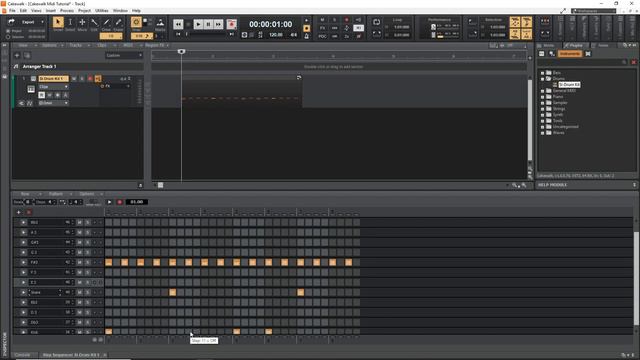
Task: Clear the browser search with the red X
Action: coord(633,62)
